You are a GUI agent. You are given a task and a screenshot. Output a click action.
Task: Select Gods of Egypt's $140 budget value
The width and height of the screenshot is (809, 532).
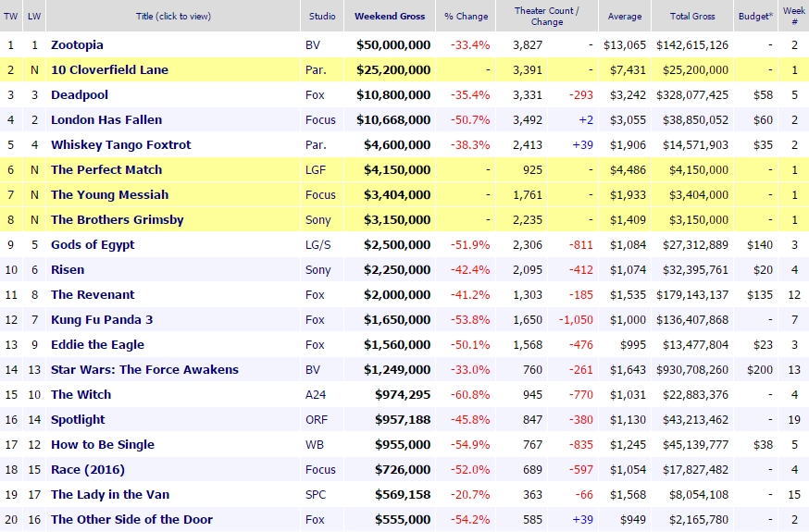coord(759,245)
